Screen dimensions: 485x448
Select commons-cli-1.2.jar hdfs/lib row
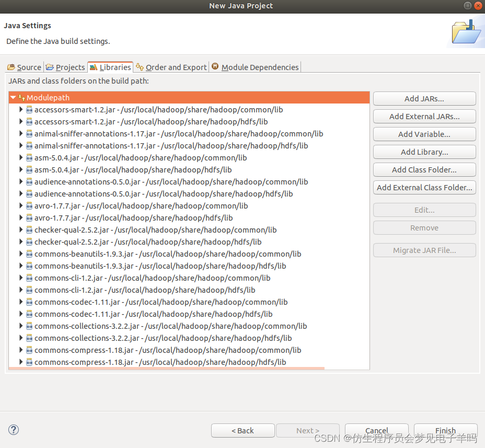pos(189,290)
